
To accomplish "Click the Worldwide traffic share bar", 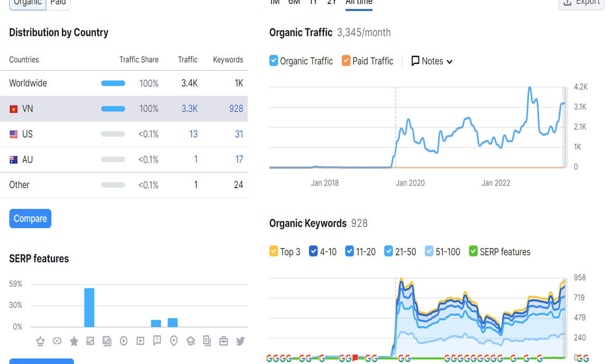I will [113, 83].
